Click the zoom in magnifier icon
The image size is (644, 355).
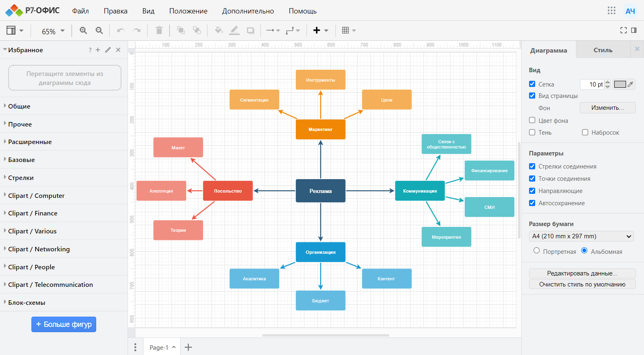point(83,31)
